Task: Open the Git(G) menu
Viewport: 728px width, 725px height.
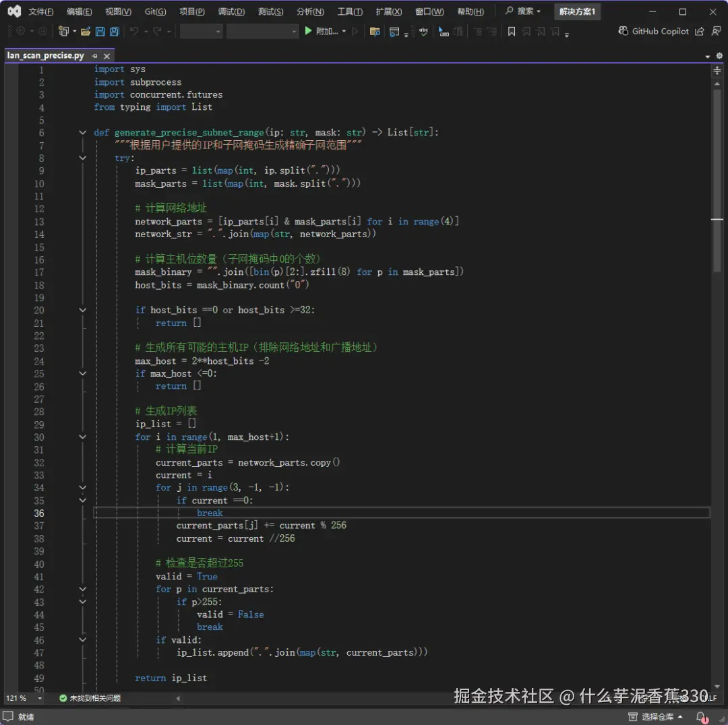Action: [155, 11]
